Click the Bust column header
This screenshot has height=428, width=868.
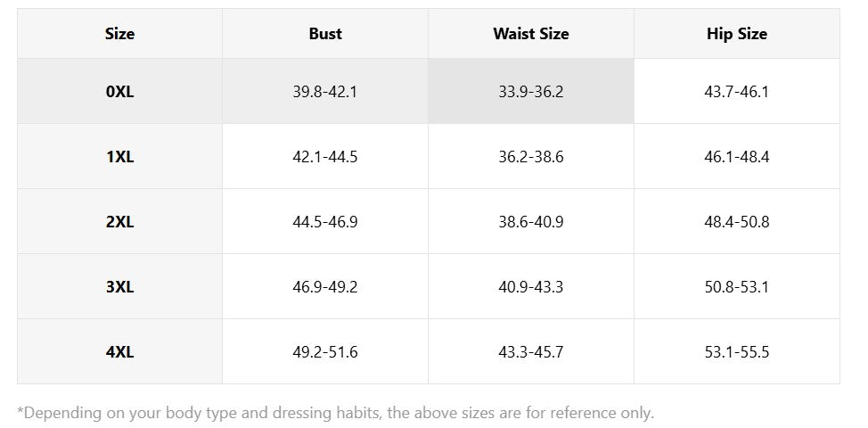(x=325, y=34)
